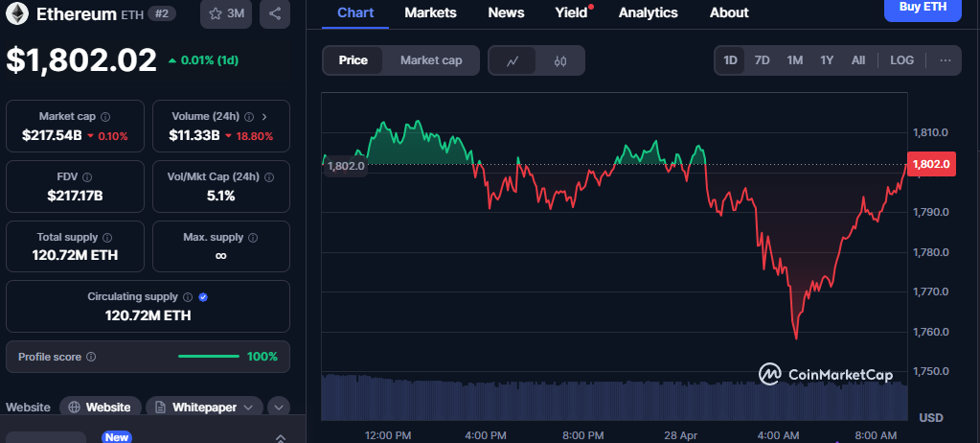Screen dimensions: 980x443
Task: Switch to candlestick chart icon
Action: 560,60
